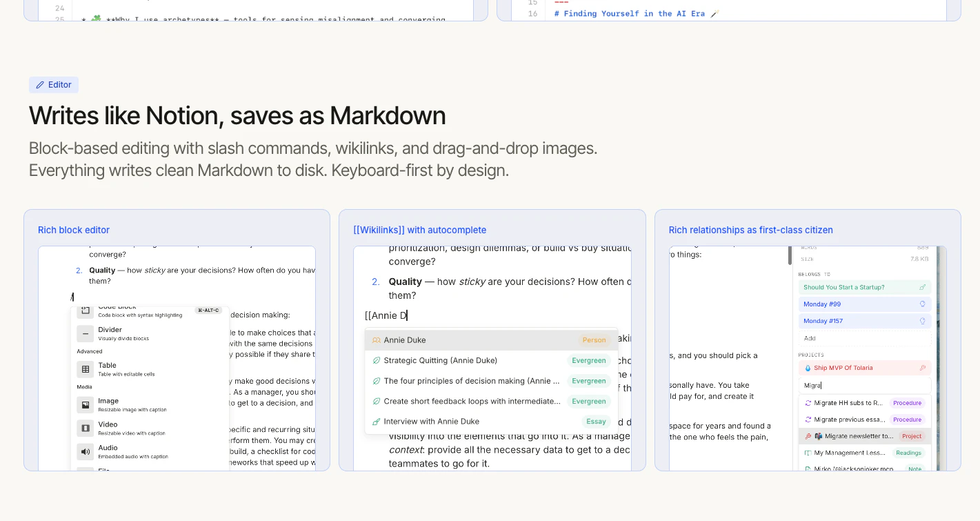Screen dimensions: 980x521
Task: Click the Advanced section label in slash menu
Action: coord(90,351)
